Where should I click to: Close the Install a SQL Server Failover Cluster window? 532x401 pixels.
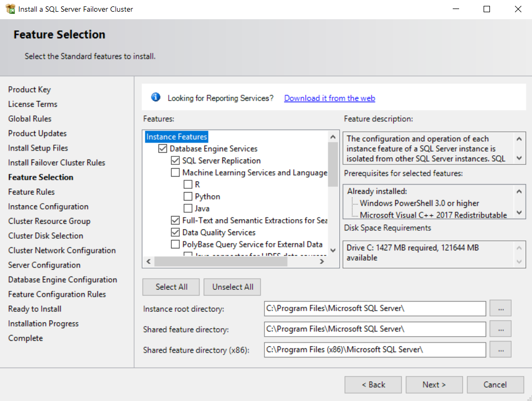point(518,9)
